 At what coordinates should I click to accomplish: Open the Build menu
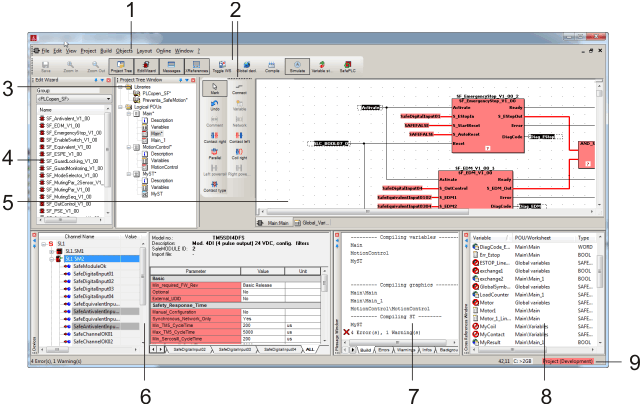click(x=106, y=51)
